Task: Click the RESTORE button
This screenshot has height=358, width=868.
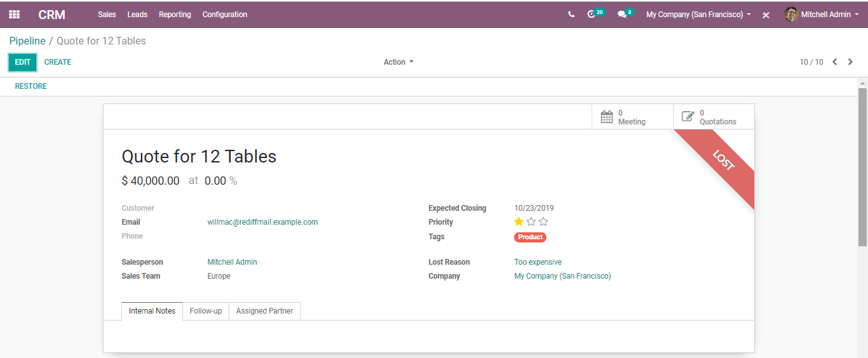Action: pos(31,86)
